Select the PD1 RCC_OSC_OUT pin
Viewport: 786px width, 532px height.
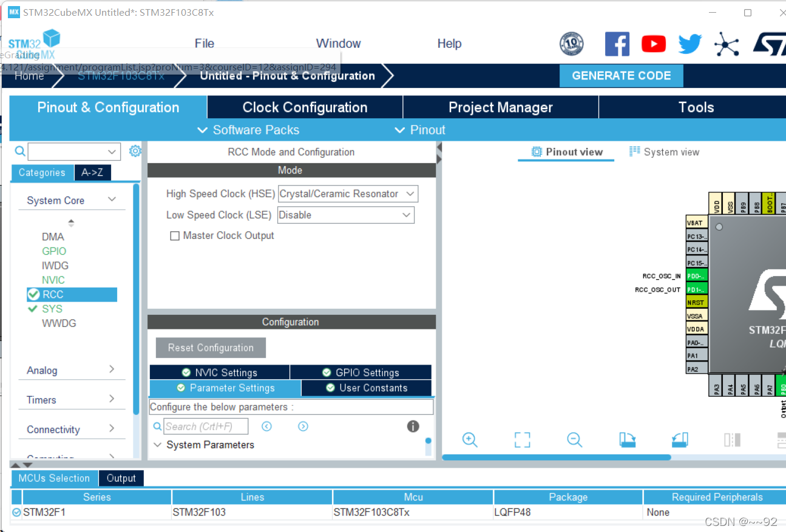[697, 289]
